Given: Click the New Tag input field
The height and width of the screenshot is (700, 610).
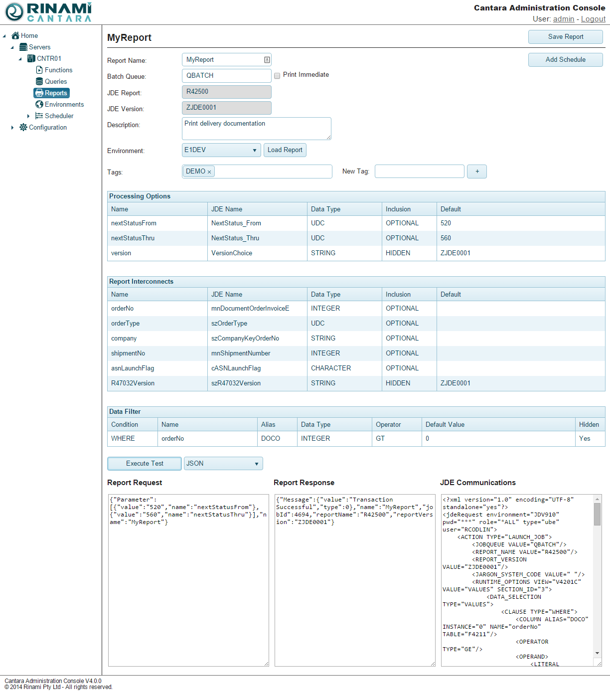Looking at the screenshot, I should (419, 172).
